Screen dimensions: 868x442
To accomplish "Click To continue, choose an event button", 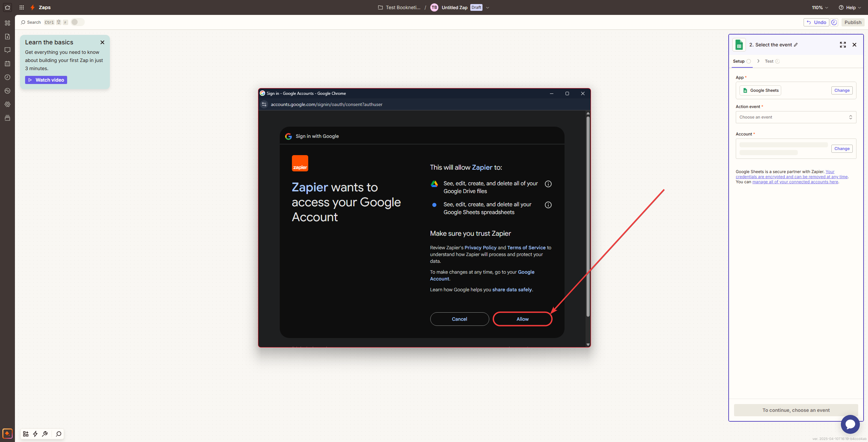I will click(x=796, y=410).
